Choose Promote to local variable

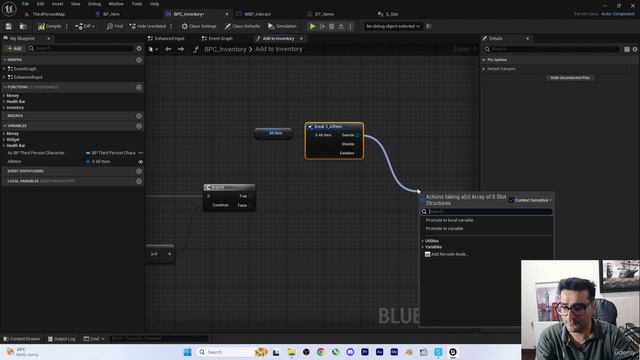(x=449, y=220)
